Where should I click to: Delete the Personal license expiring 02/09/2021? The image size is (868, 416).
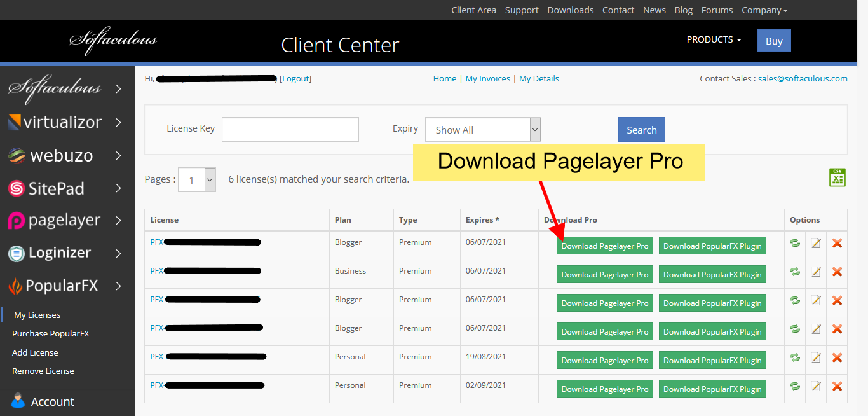(837, 386)
